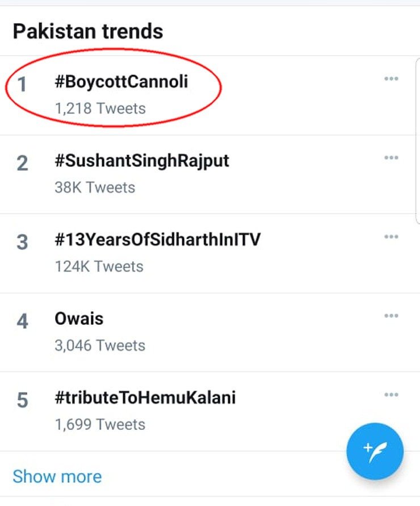
Task: Click the Pakistan trends heading
Action: 88,31
